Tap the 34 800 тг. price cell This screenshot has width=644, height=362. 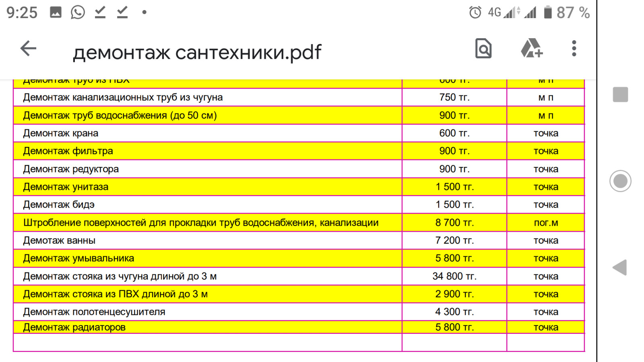click(x=454, y=276)
